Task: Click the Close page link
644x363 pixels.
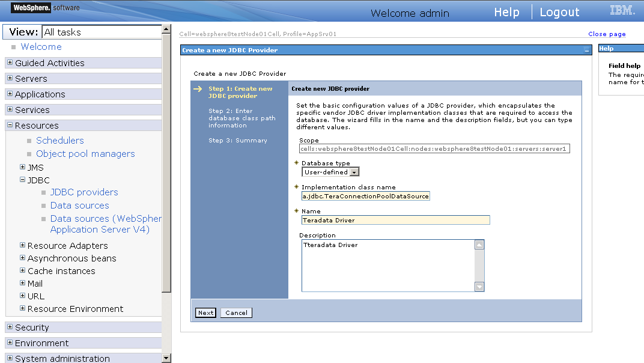Action: pyautogui.click(x=607, y=34)
